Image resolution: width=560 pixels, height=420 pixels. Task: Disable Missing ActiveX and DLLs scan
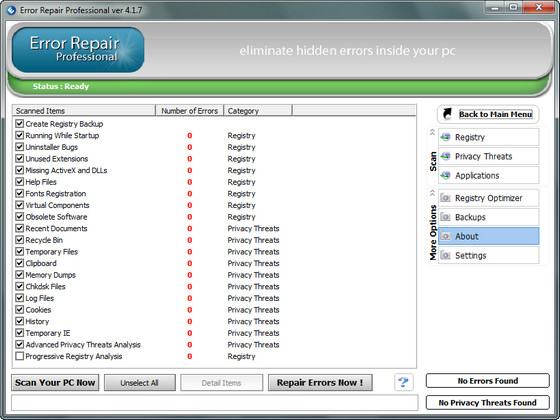(20, 170)
